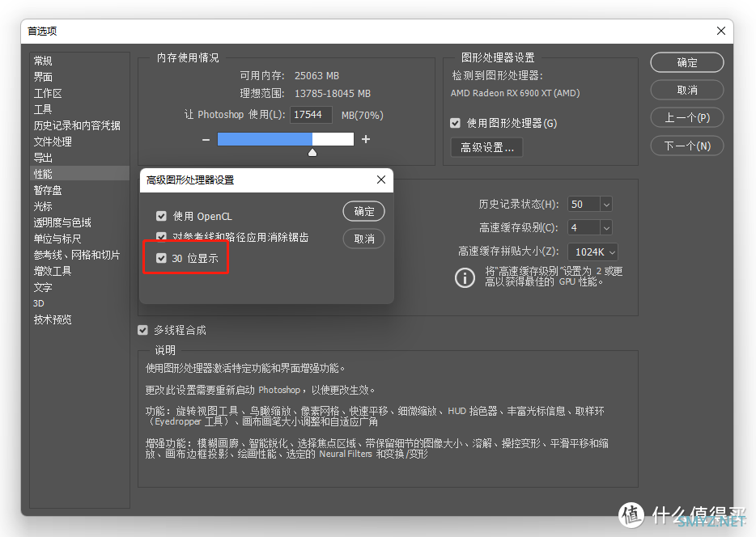Open 技术预览 preferences
Viewport: 756px width, 537px height.
coord(53,319)
